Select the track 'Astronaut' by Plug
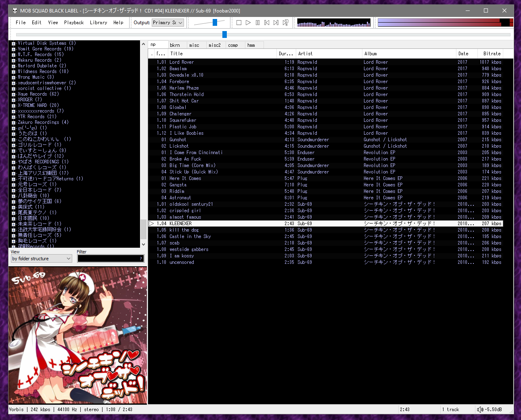 (x=325, y=198)
